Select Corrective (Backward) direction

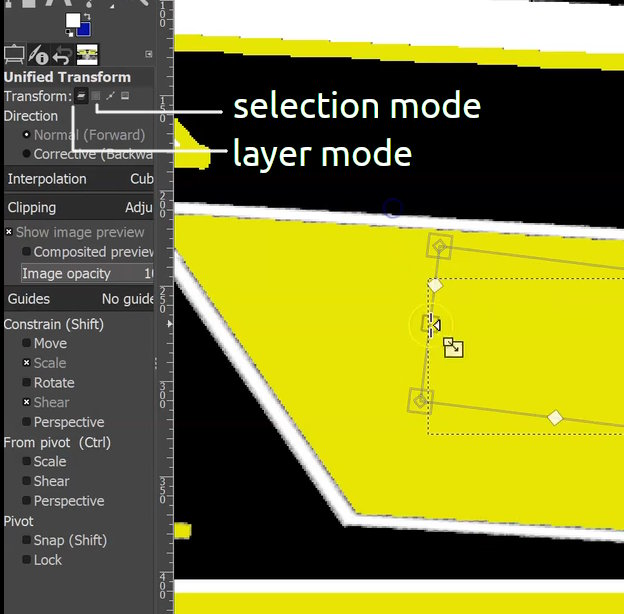click(x=88, y=154)
